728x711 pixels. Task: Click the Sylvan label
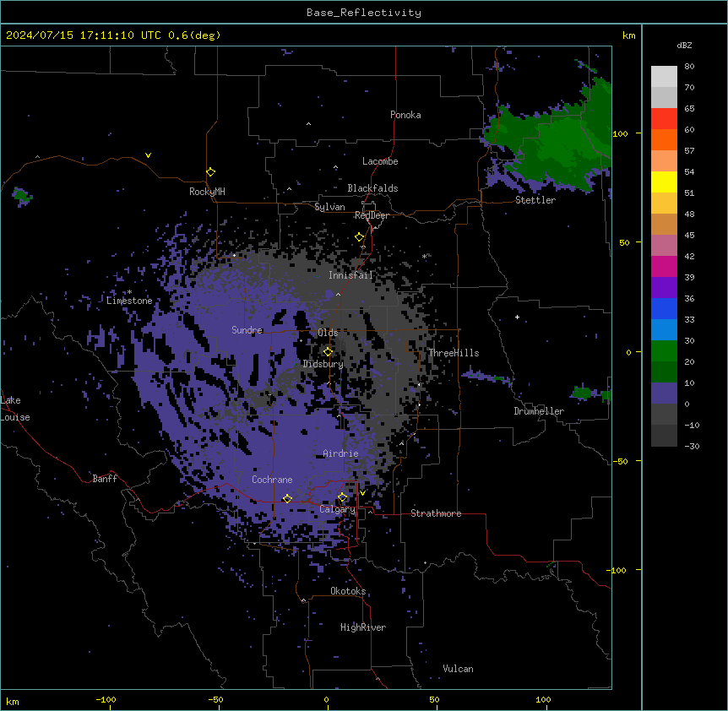329,207
